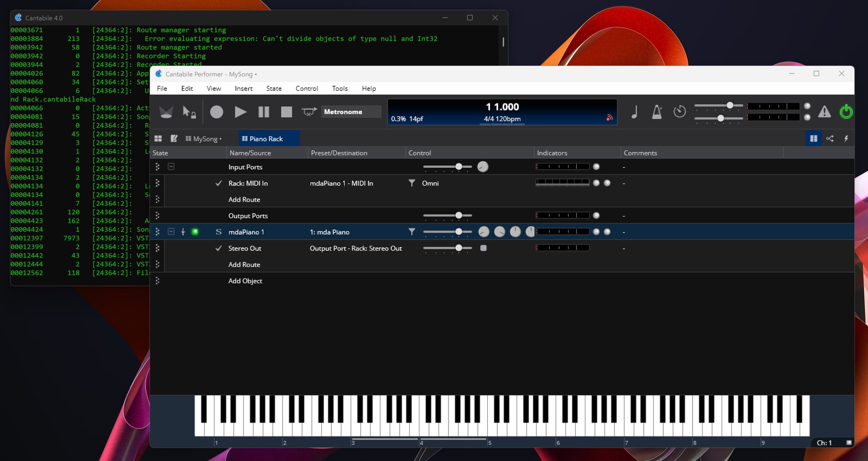Click the Record button in transport toolbar
The image size is (868, 461).
[217, 112]
